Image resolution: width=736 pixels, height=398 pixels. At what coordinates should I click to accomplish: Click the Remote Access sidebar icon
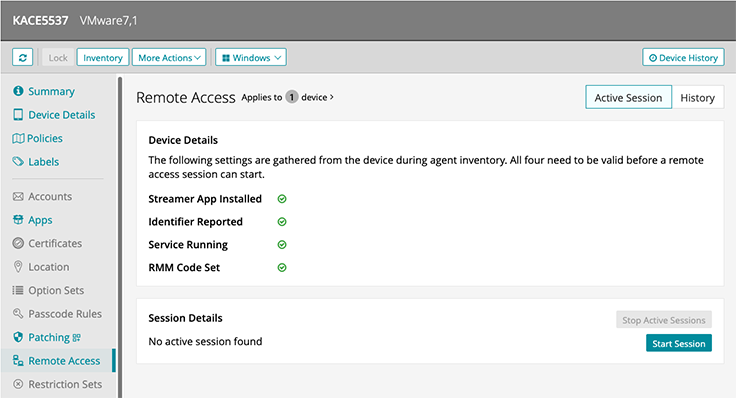tap(18, 360)
